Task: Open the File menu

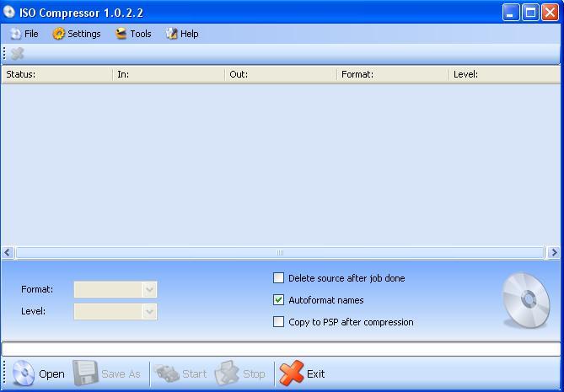Action: click(x=24, y=34)
